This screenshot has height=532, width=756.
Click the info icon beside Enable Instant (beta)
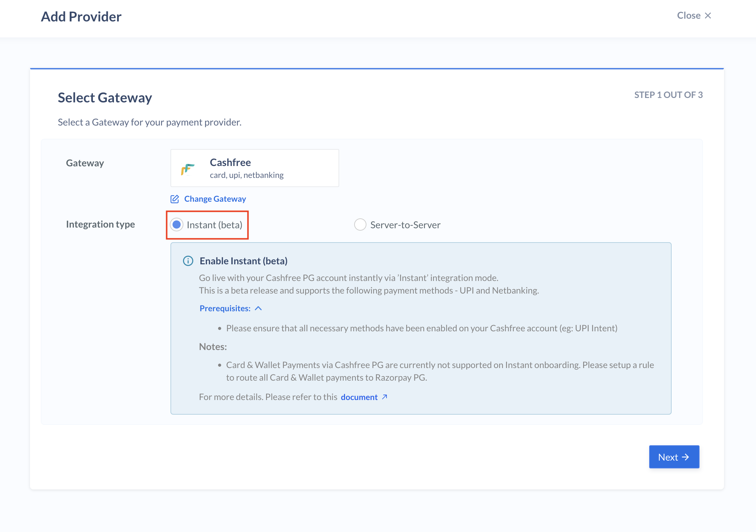point(188,261)
